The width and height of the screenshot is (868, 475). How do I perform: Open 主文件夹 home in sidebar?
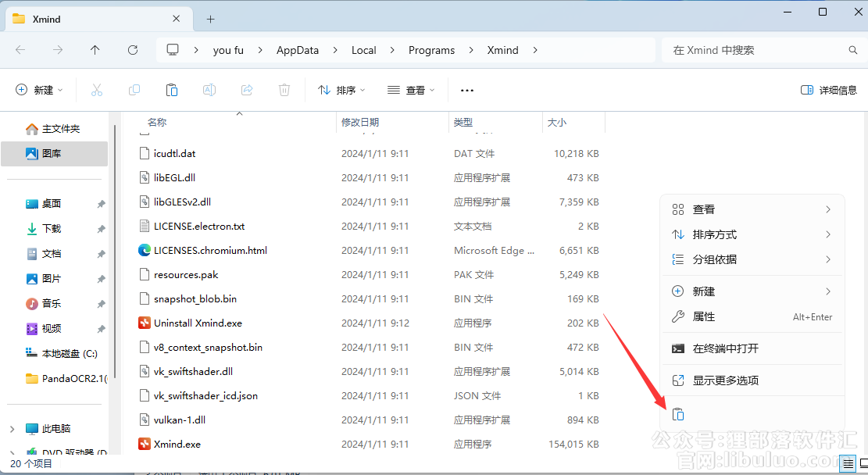[53, 128]
